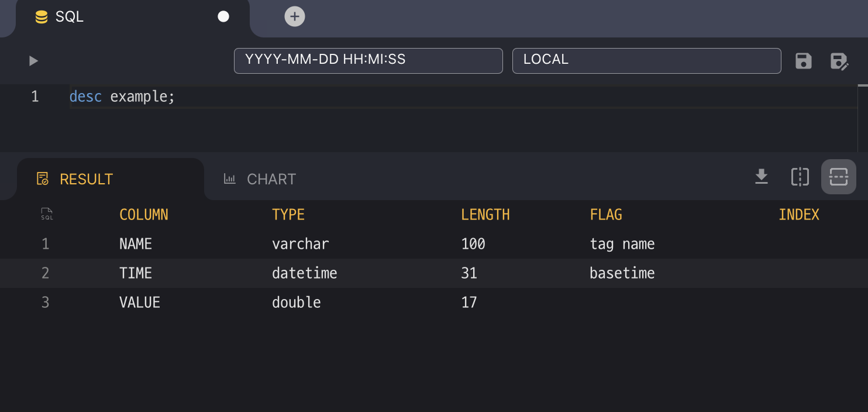Add a new tab with plus button
Viewport: 868px width, 412px height.
(x=295, y=16)
